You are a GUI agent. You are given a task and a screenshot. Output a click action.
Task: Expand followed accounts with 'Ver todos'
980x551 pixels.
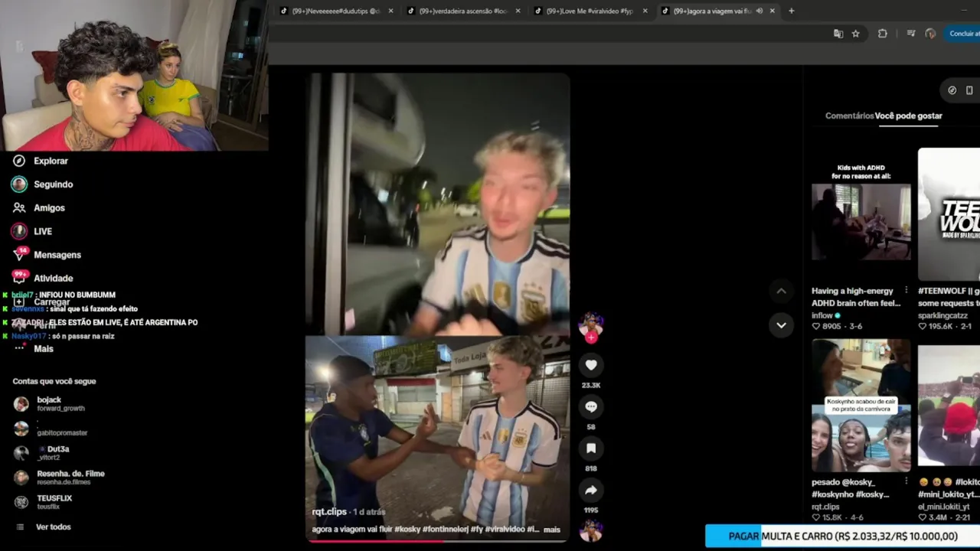pyautogui.click(x=53, y=527)
